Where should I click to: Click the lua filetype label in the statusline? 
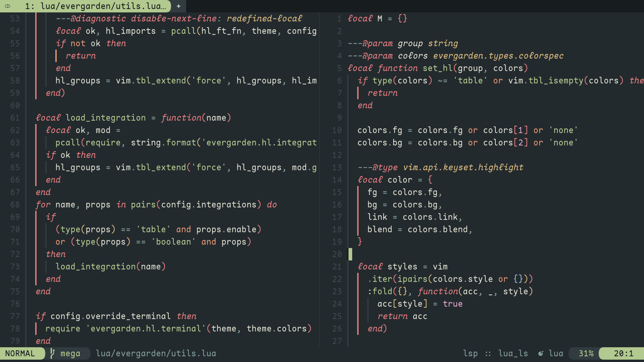(556, 354)
